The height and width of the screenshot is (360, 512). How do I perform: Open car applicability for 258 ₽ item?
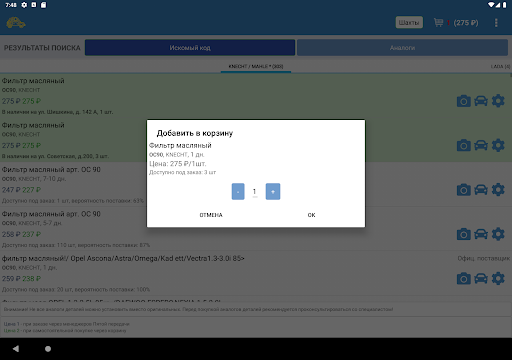[x=481, y=234]
